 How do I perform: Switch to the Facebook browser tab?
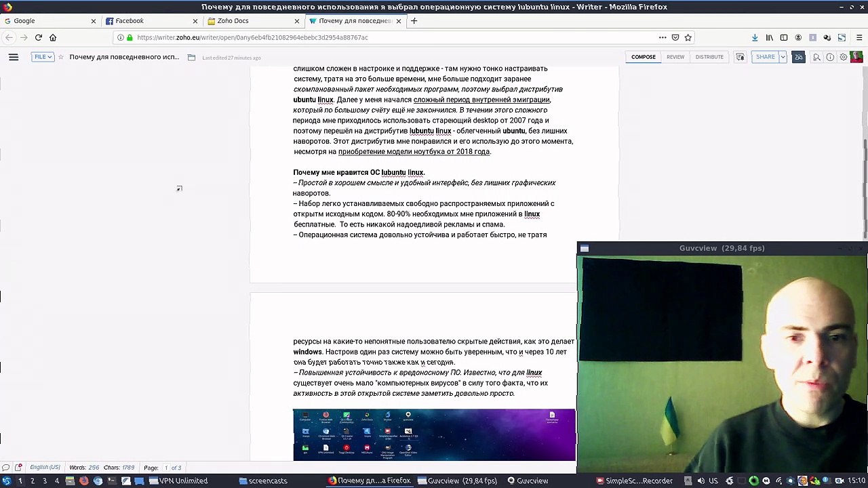tap(151, 21)
